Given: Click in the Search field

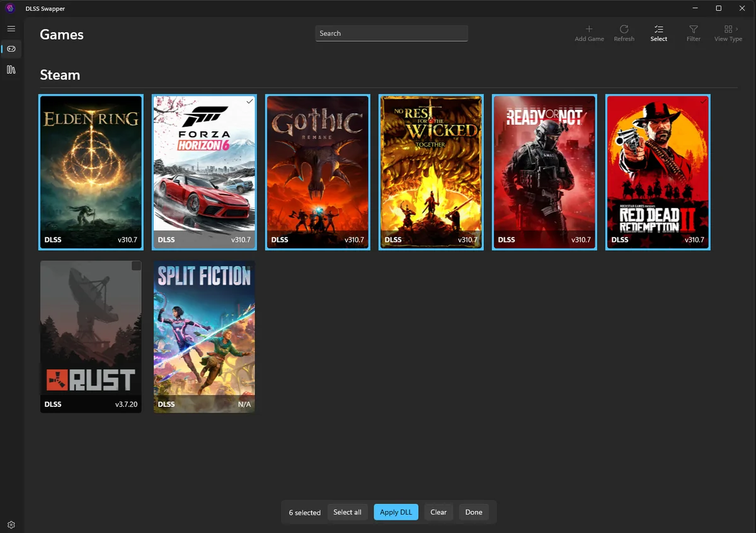Looking at the screenshot, I should [x=391, y=33].
